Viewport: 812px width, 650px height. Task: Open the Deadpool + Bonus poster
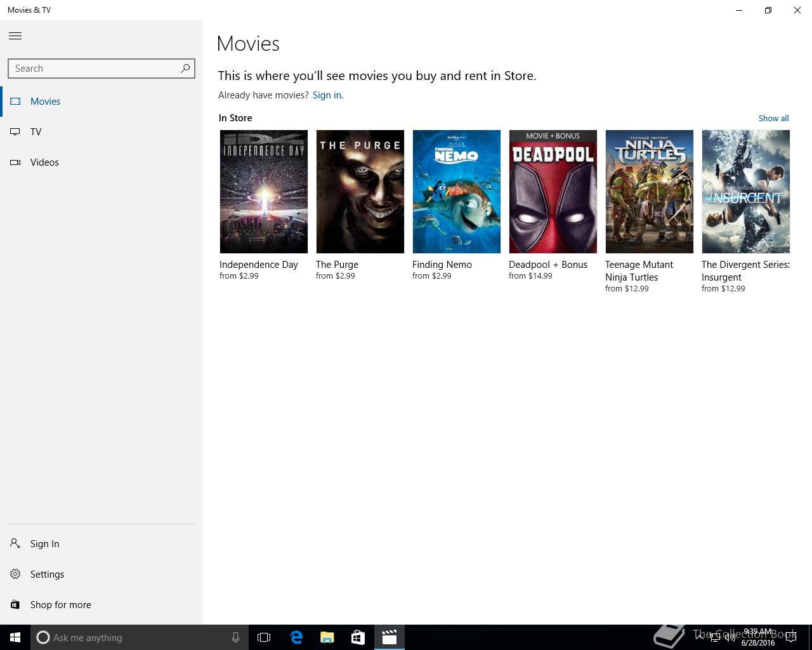tap(553, 192)
